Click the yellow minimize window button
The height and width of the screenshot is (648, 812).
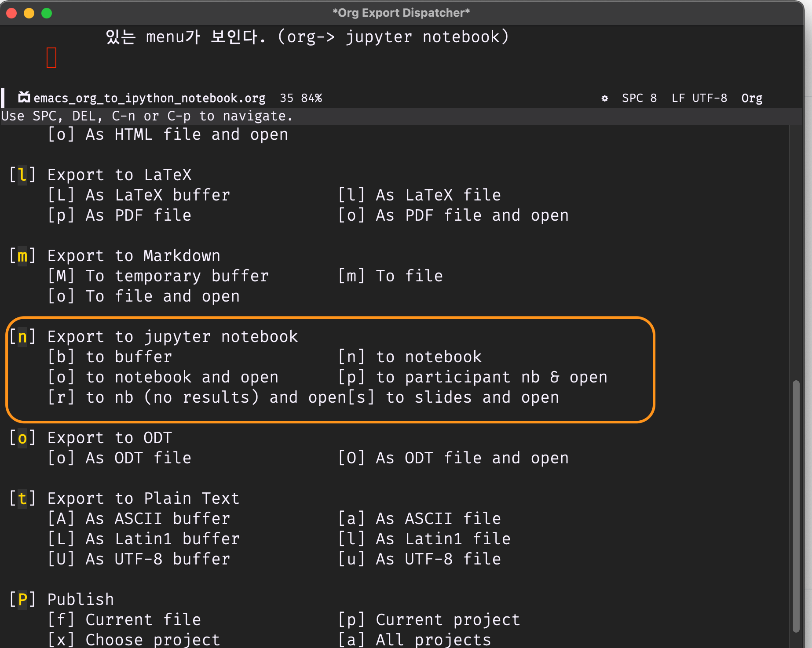pos(29,13)
